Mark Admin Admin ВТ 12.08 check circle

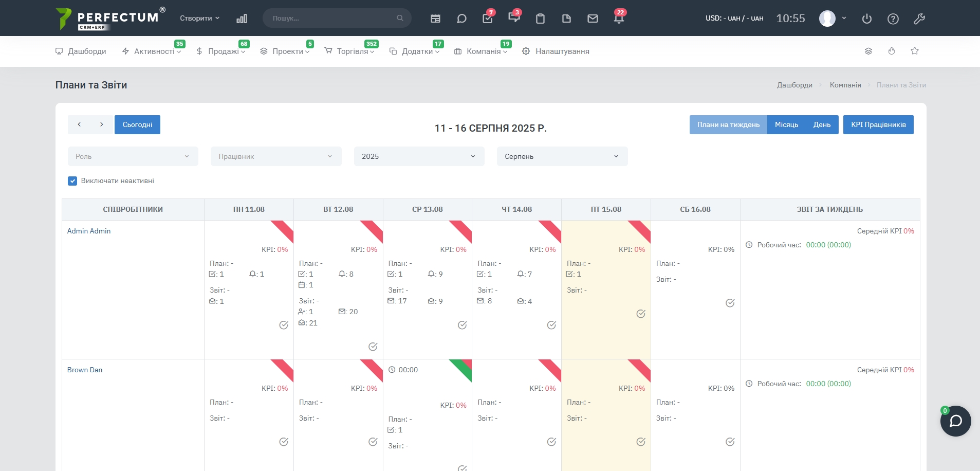(373, 347)
